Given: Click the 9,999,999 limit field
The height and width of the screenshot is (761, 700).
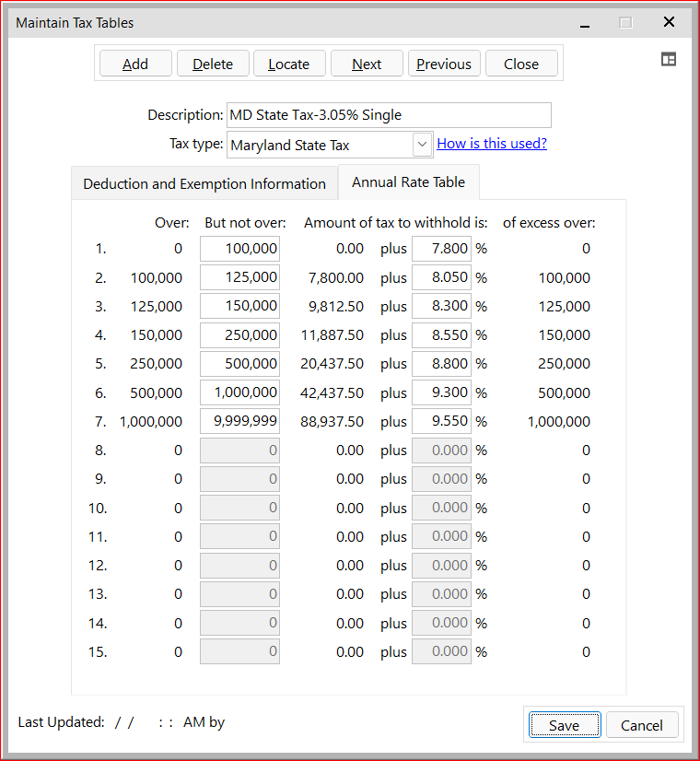Looking at the screenshot, I should pos(239,421).
